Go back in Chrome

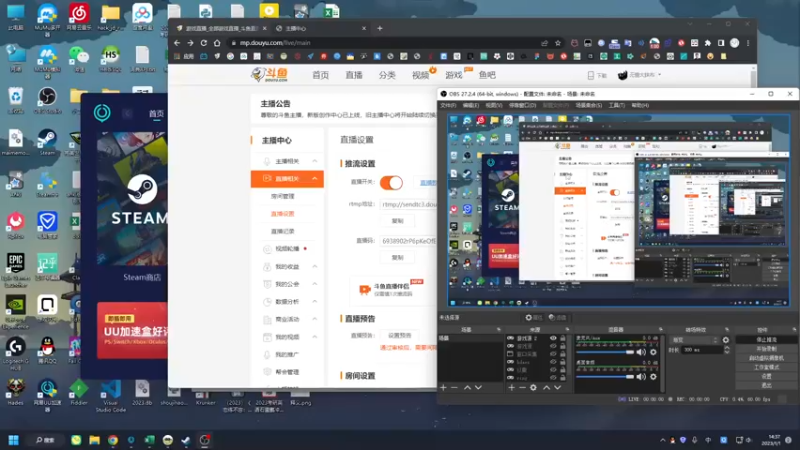[x=177, y=43]
